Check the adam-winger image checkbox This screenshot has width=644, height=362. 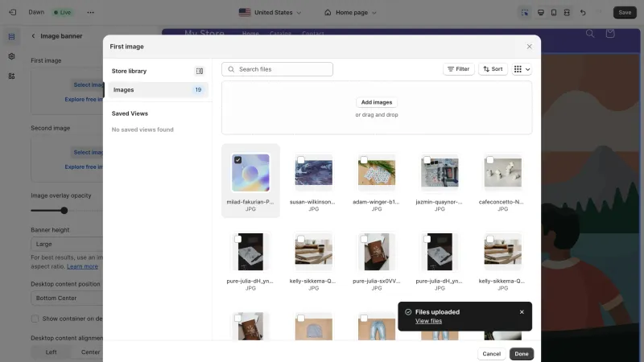(x=364, y=160)
